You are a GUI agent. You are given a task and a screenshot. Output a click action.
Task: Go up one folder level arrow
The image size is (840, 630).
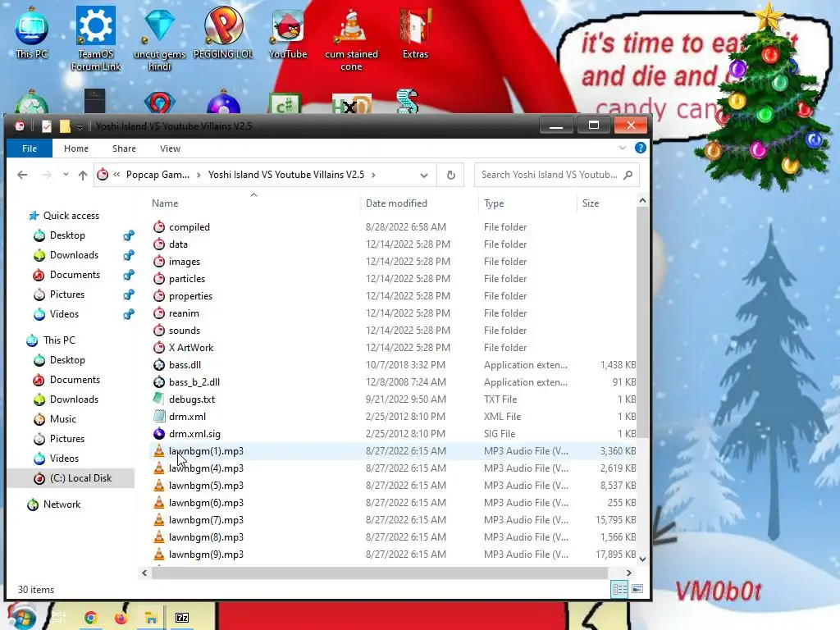[x=83, y=175]
